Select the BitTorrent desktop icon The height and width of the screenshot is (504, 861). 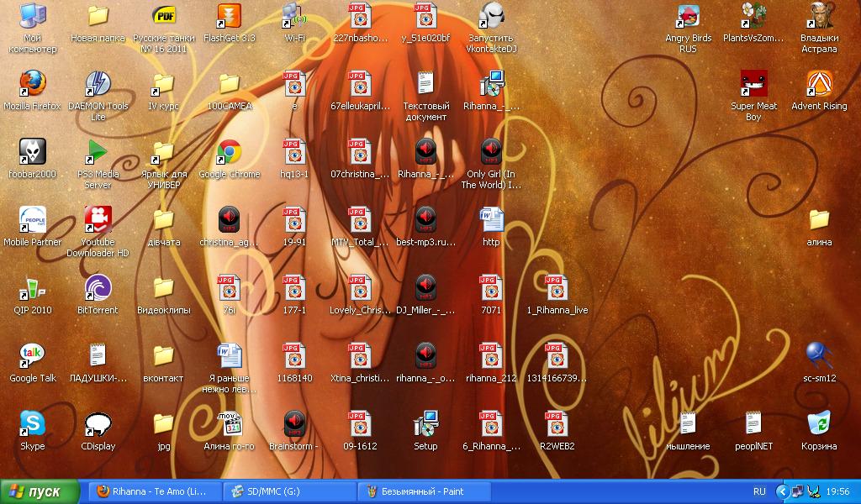(x=98, y=288)
